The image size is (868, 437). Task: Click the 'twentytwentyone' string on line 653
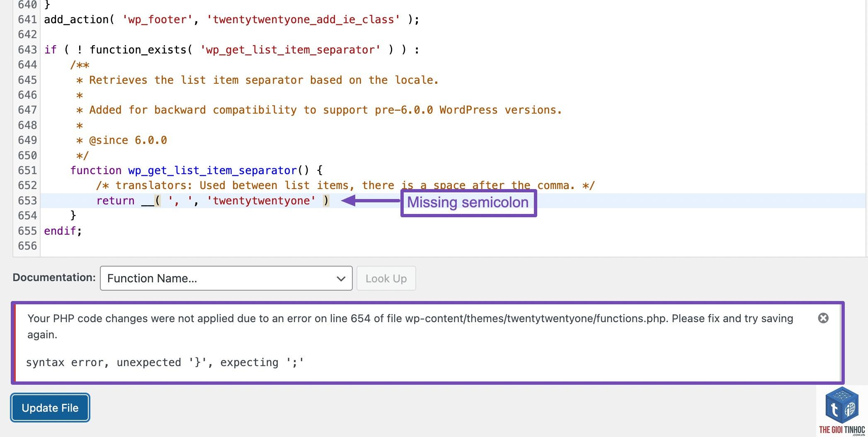pos(261,201)
